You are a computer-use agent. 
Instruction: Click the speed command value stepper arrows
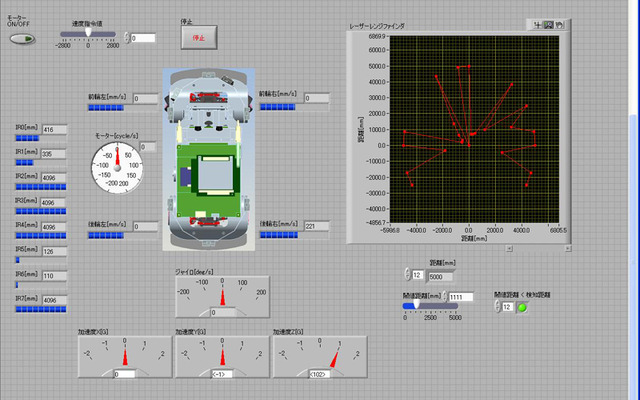pyautogui.click(x=127, y=38)
